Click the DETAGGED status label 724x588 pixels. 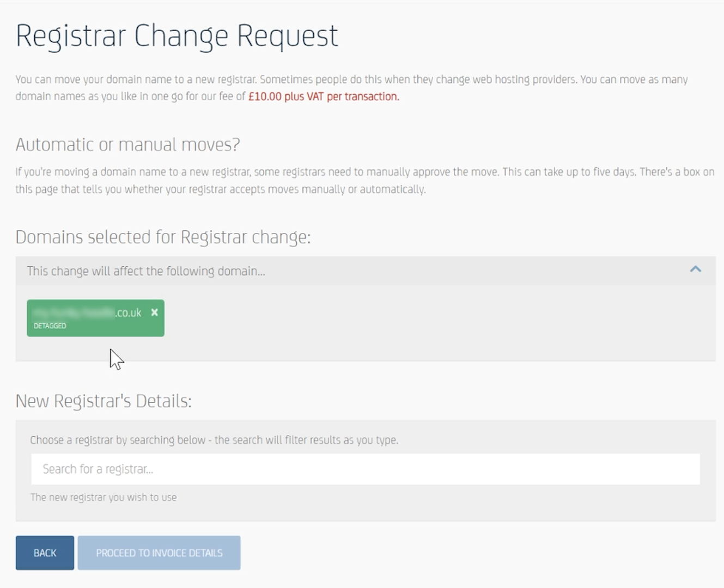pyautogui.click(x=50, y=326)
